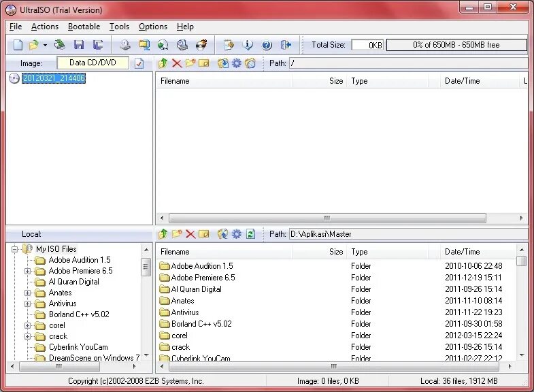
Task: Expand the Antivirus tree node
Action: 28,304
